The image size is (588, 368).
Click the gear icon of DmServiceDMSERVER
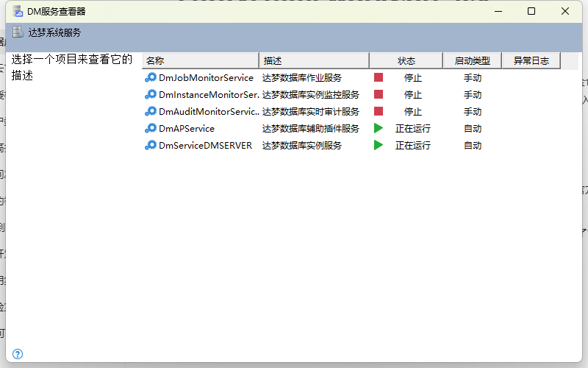[x=151, y=145]
